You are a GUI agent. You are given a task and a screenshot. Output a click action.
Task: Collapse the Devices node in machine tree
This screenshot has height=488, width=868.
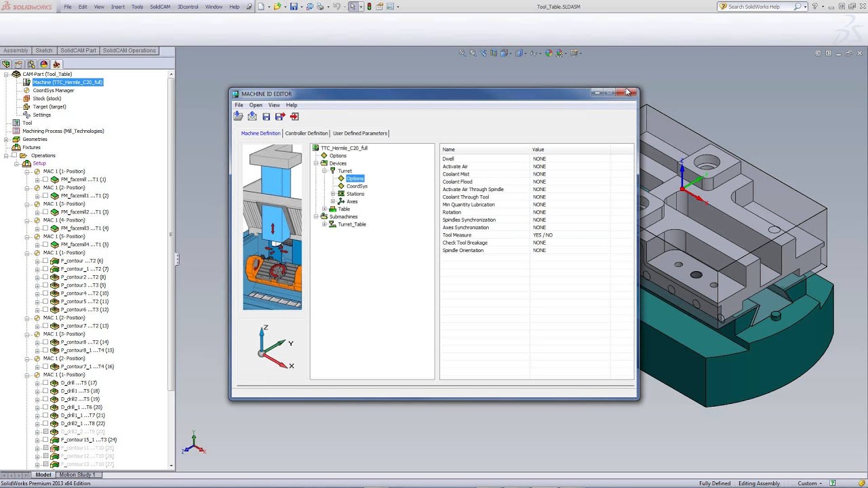pyautogui.click(x=316, y=163)
